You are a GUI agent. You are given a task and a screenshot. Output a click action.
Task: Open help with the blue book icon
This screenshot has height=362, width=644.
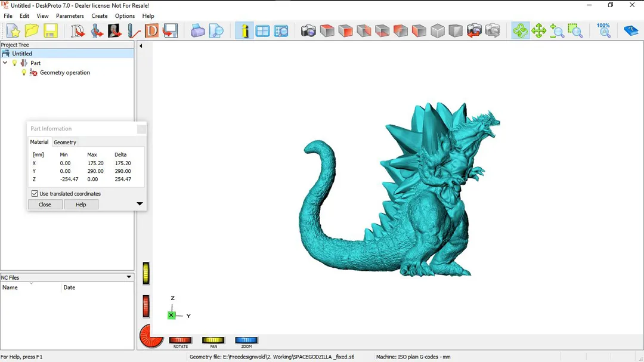pos(631,31)
